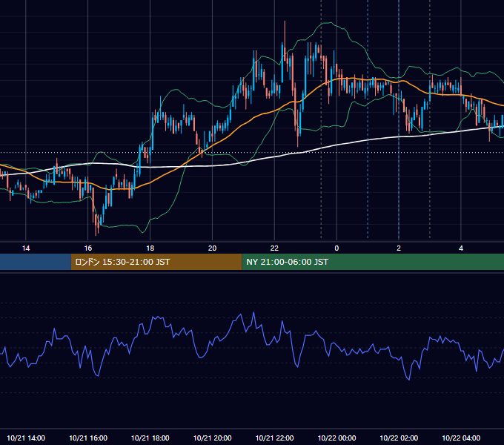The image size is (504, 445).
Task: Click hour label 18 on the price chart axis
Action: (150, 248)
